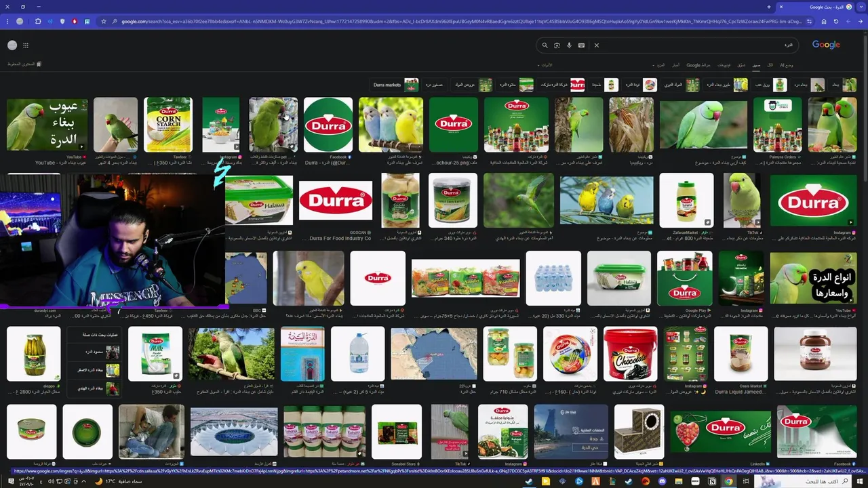Screen dimensions: 868x488
Task: Click the shield extension icon in toolbar
Action: click(x=62, y=22)
